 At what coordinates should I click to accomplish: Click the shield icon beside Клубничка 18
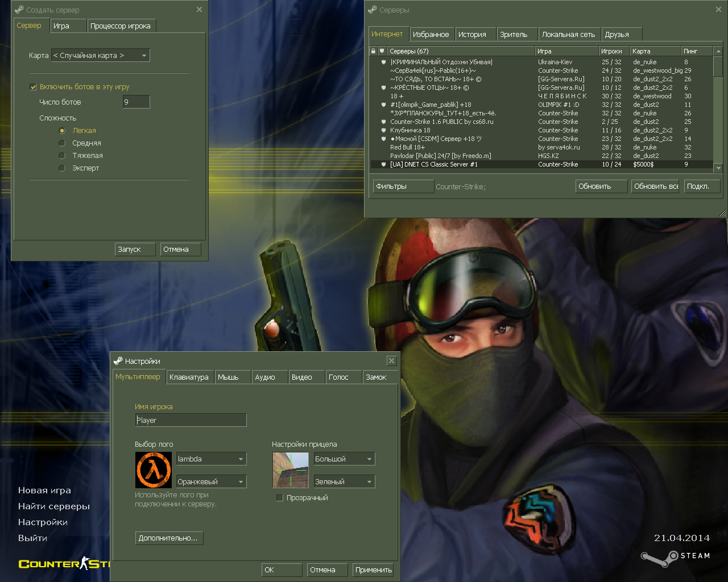pos(383,130)
